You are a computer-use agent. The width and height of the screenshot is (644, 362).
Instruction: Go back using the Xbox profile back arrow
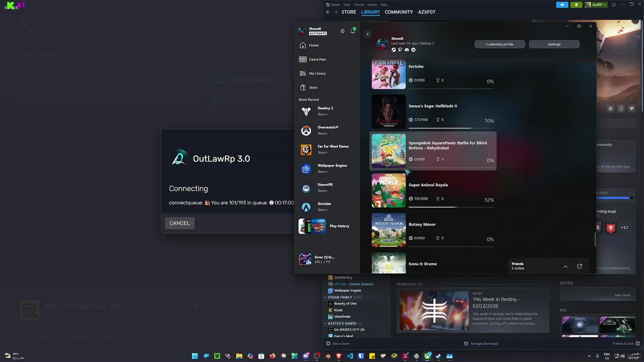pyautogui.click(x=367, y=34)
